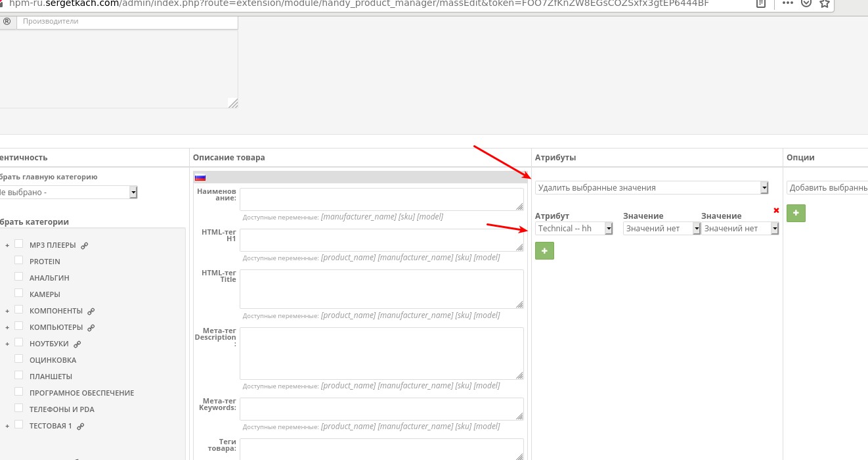Click green plus button under Technical attribute
This screenshot has height=460, width=868.
[544, 250]
